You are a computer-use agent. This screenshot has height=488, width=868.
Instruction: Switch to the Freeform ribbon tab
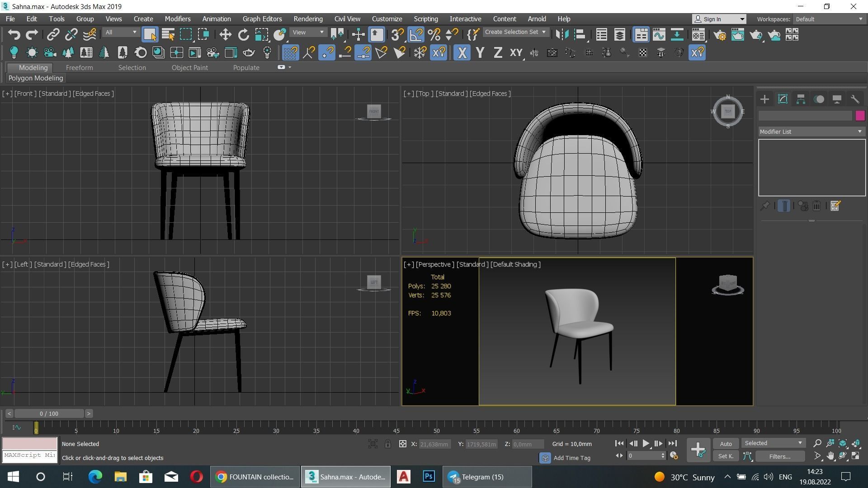tap(79, 68)
